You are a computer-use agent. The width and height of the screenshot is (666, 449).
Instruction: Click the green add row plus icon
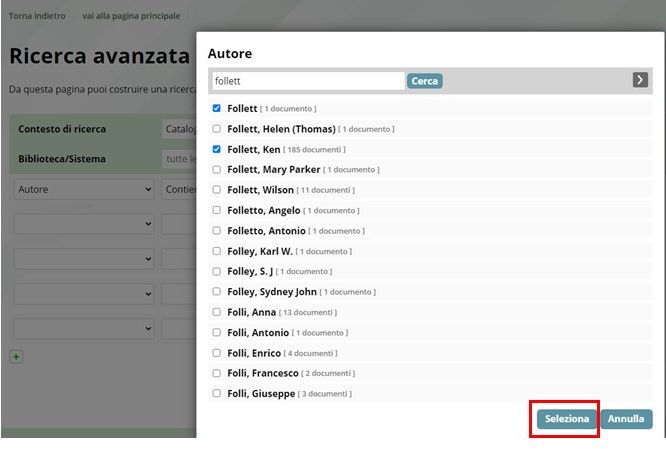pos(16,356)
